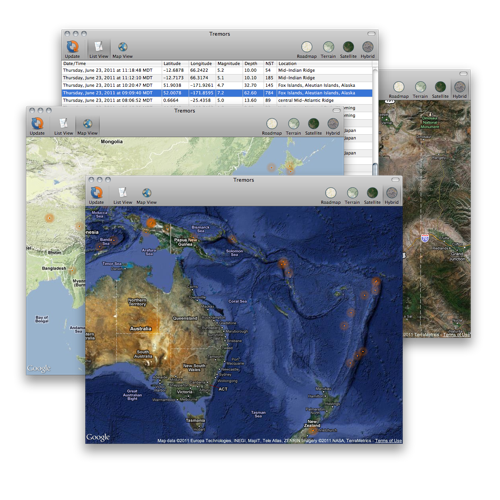The image size is (500, 500).
Task: Choose Satellite in the rightmost background window
Action: [x=440, y=90]
